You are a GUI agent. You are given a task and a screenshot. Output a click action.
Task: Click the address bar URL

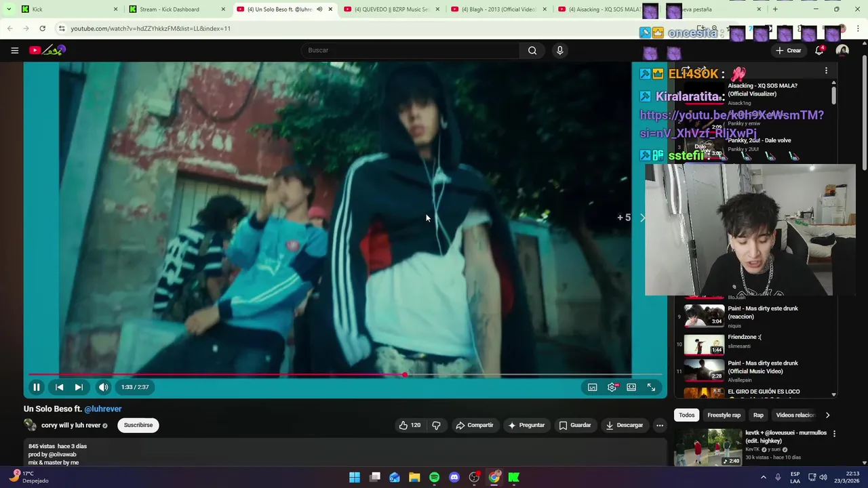click(x=151, y=28)
